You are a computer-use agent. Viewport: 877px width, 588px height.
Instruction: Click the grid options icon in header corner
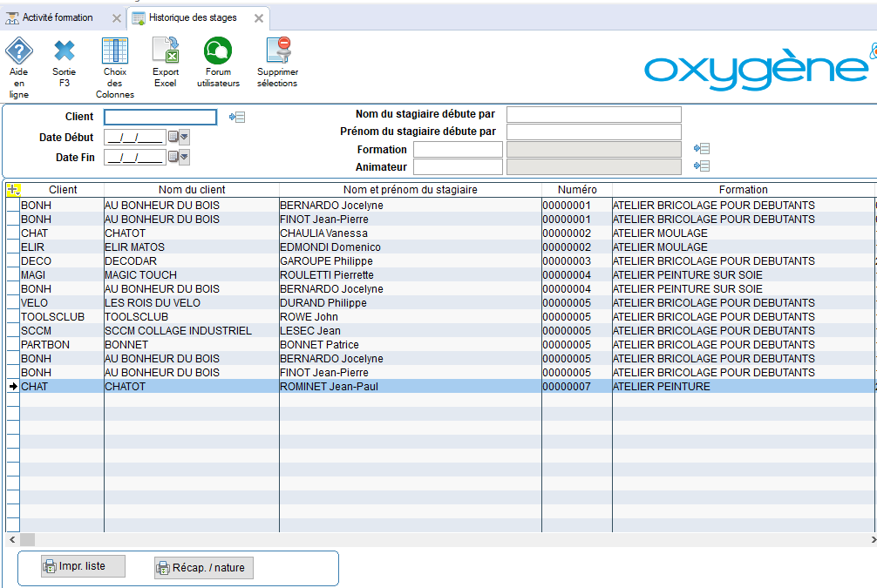13,190
